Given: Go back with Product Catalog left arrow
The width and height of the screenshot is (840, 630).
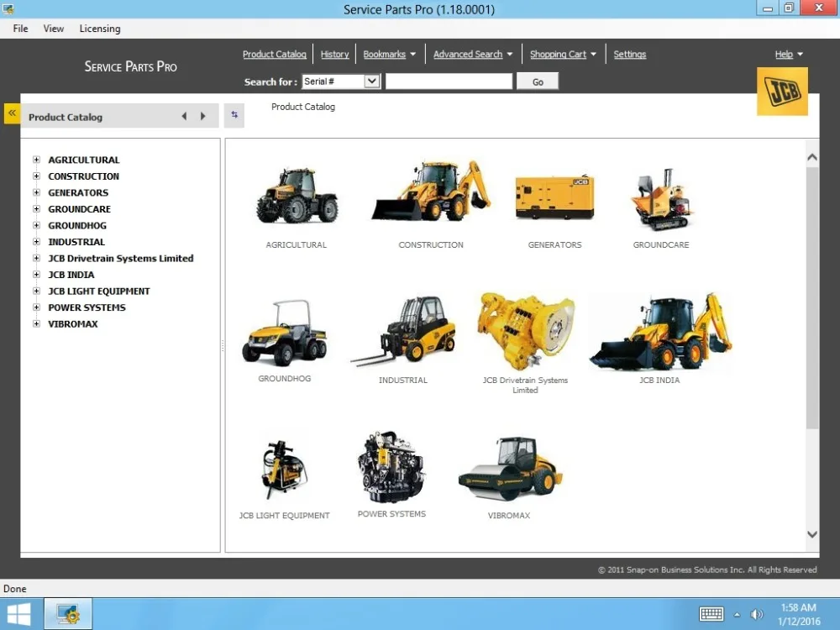Looking at the screenshot, I should 184,116.
